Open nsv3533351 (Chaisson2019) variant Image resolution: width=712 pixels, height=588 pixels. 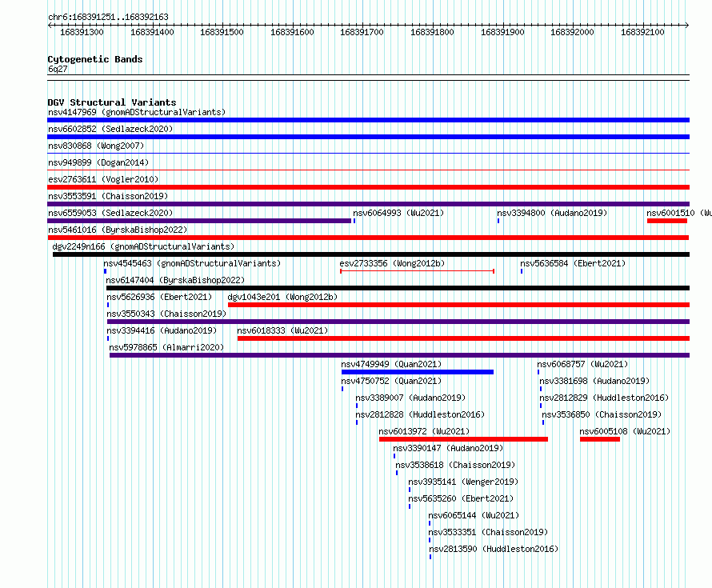488,532
